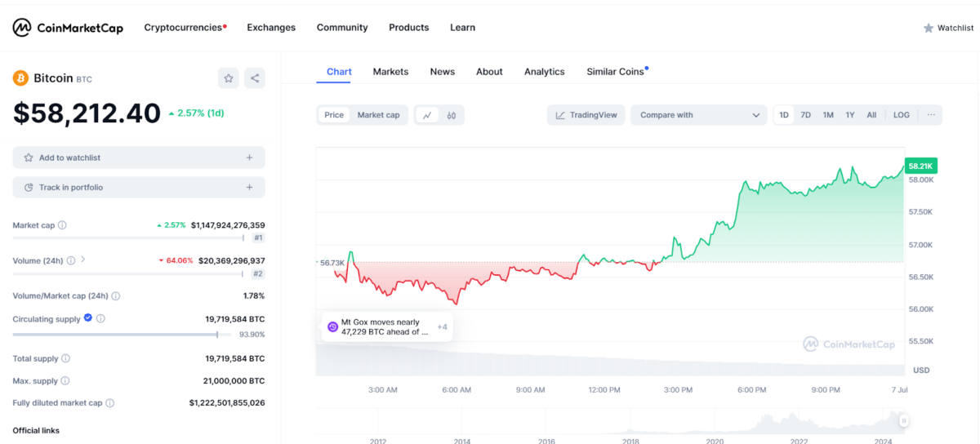
Task: Switch to the Markets tab
Action: click(x=390, y=72)
